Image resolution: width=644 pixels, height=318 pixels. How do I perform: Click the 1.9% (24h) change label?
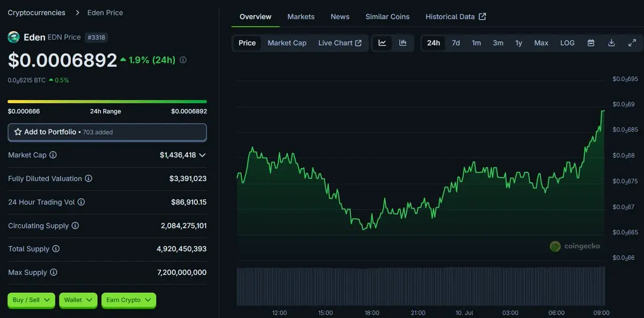click(x=152, y=60)
